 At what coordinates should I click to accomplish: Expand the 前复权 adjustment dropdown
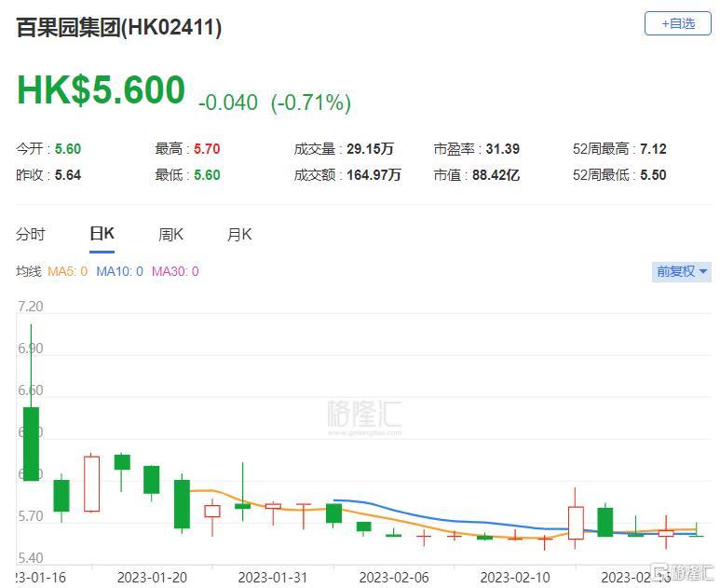click(682, 271)
